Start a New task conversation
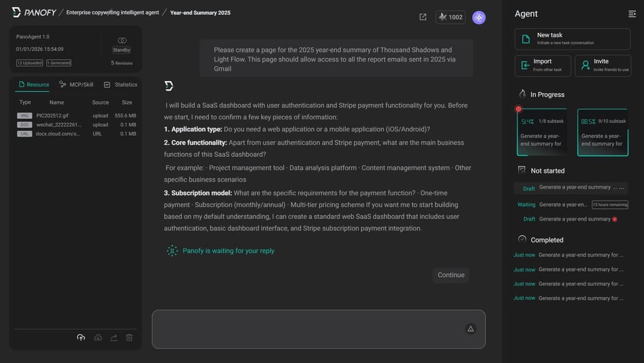This screenshot has height=363, width=644. point(572,39)
